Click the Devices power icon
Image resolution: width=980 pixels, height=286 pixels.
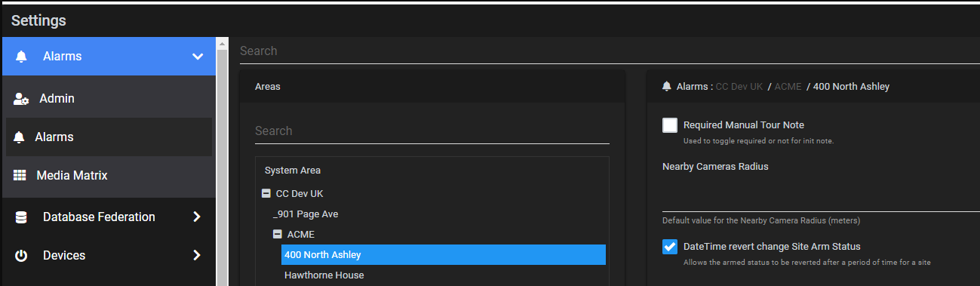(x=21, y=256)
